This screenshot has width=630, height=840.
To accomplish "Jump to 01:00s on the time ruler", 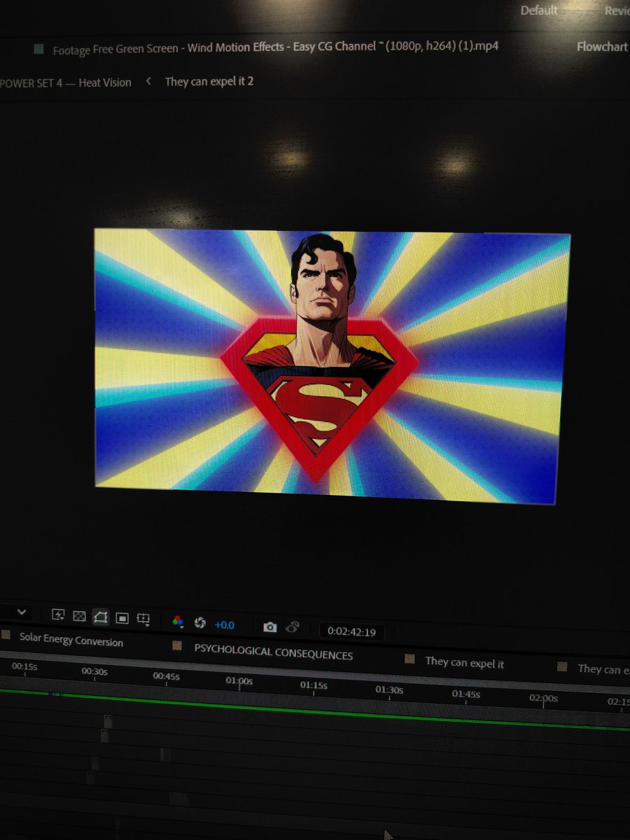I will pyautogui.click(x=239, y=680).
